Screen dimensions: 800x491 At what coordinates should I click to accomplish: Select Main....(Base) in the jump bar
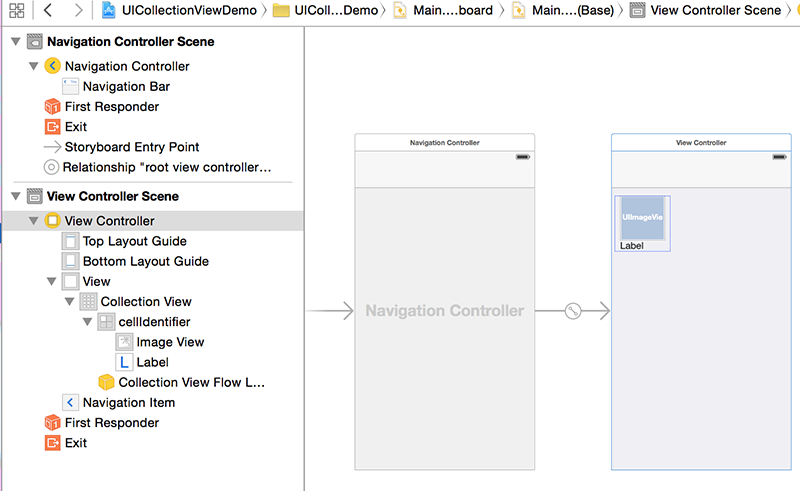click(573, 10)
